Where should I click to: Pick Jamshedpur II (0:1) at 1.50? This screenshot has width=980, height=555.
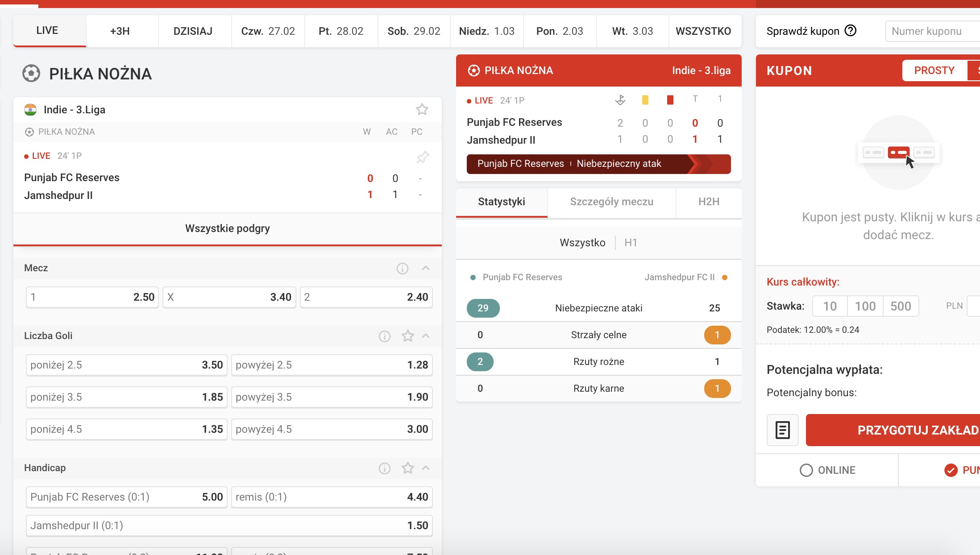(x=229, y=526)
